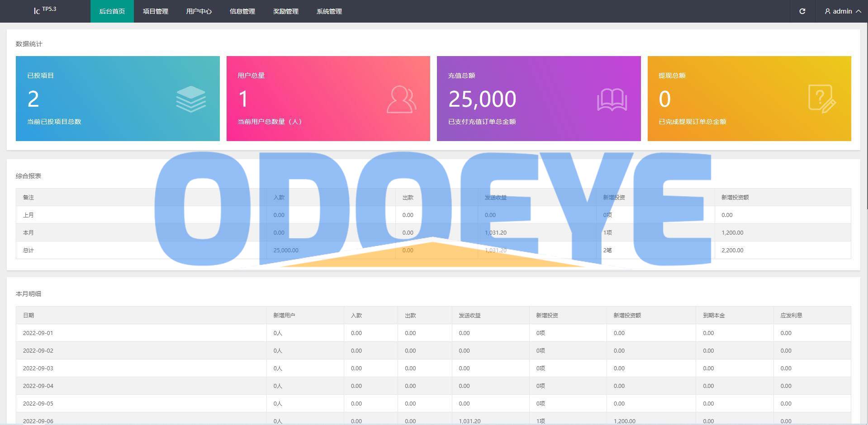Open the 奖励管理 menu
The height and width of the screenshot is (425, 868).
(x=286, y=11)
